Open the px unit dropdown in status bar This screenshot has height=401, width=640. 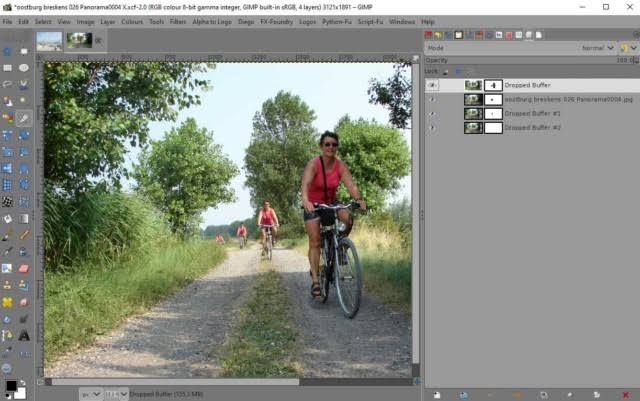tap(91, 394)
